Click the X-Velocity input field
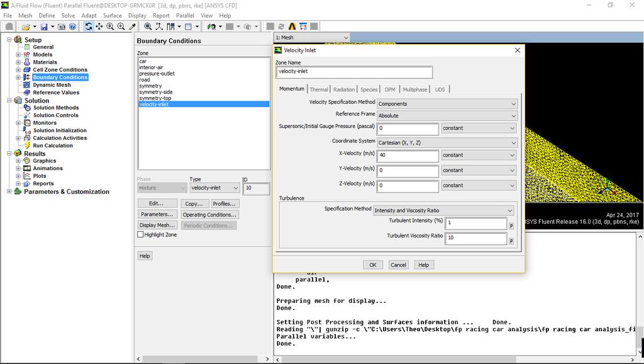This screenshot has width=644, height=364. tap(408, 155)
